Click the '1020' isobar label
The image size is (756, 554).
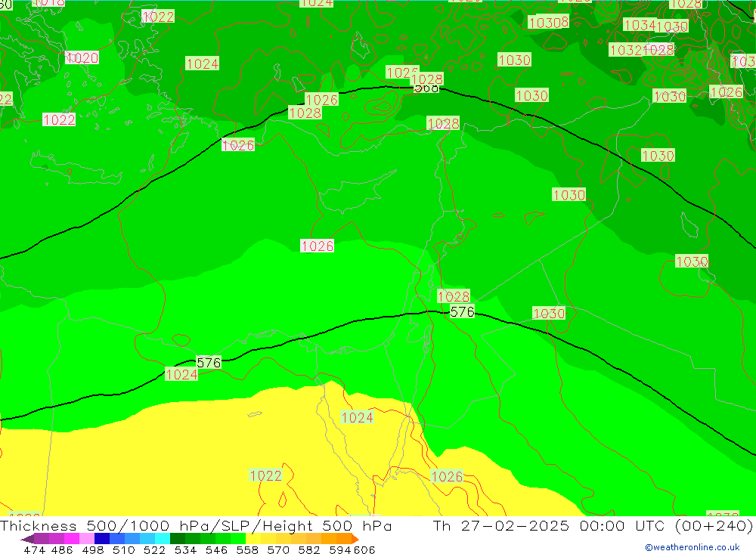pos(82,58)
